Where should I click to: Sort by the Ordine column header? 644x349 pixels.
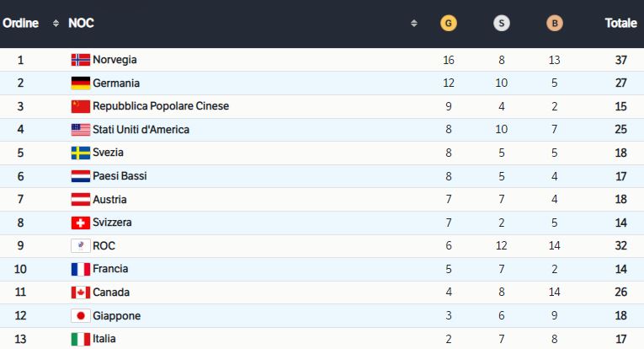point(21,24)
